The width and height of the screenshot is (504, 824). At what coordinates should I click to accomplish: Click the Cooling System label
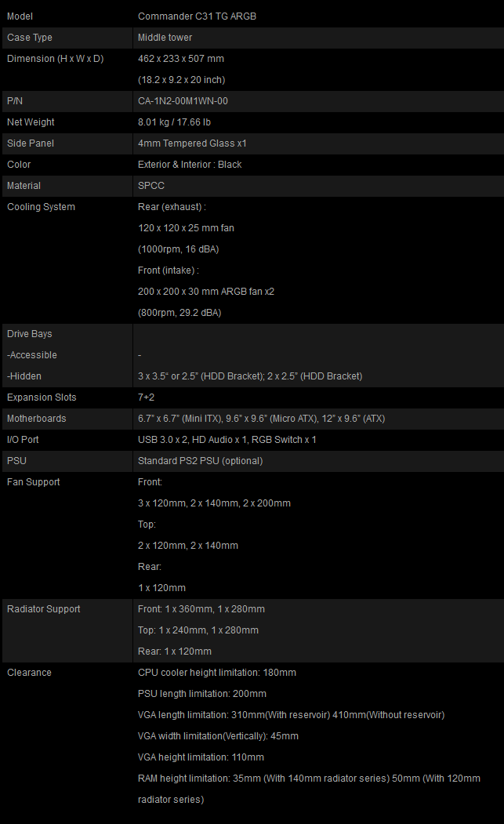pyautogui.click(x=41, y=206)
